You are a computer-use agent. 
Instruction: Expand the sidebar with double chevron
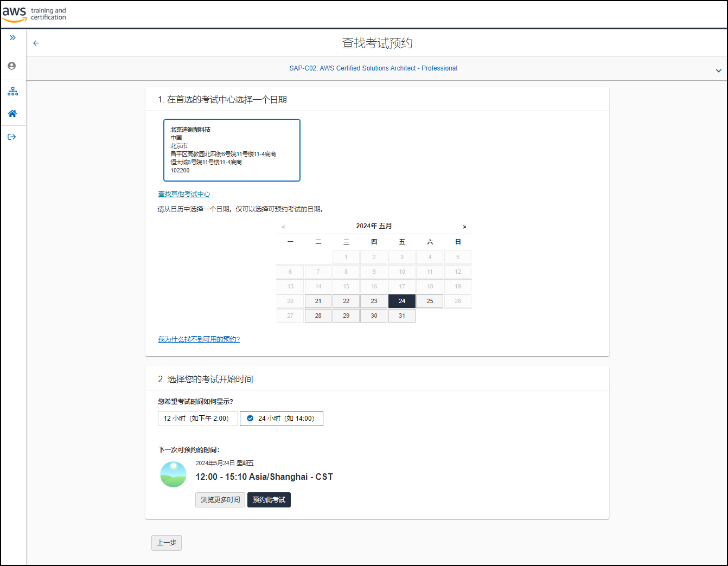click(12, 37)
